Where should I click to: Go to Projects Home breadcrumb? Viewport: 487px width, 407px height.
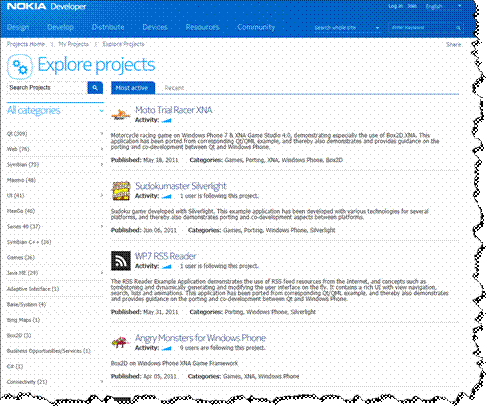coord(26,44)
